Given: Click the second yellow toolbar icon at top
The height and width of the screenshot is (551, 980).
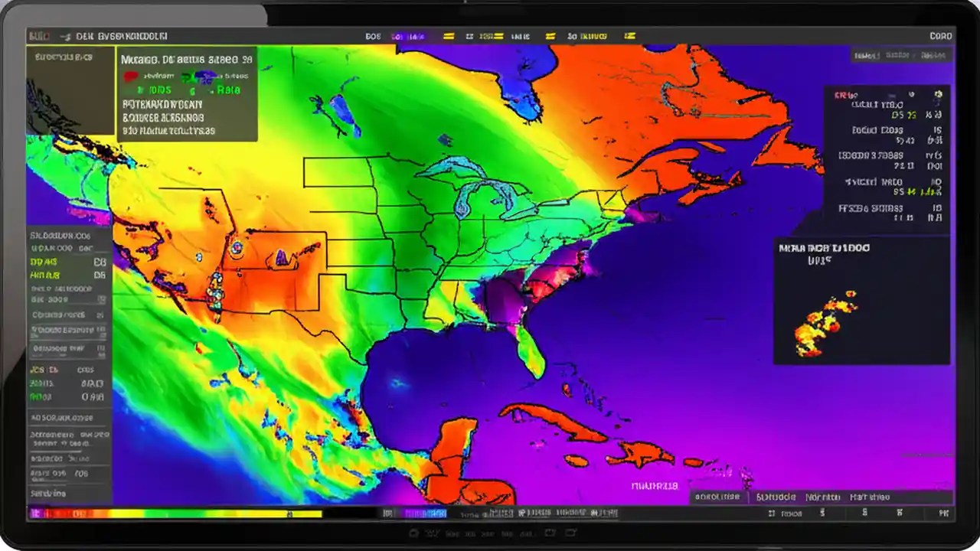Looking at the screenshot, I should coord(498,35).
